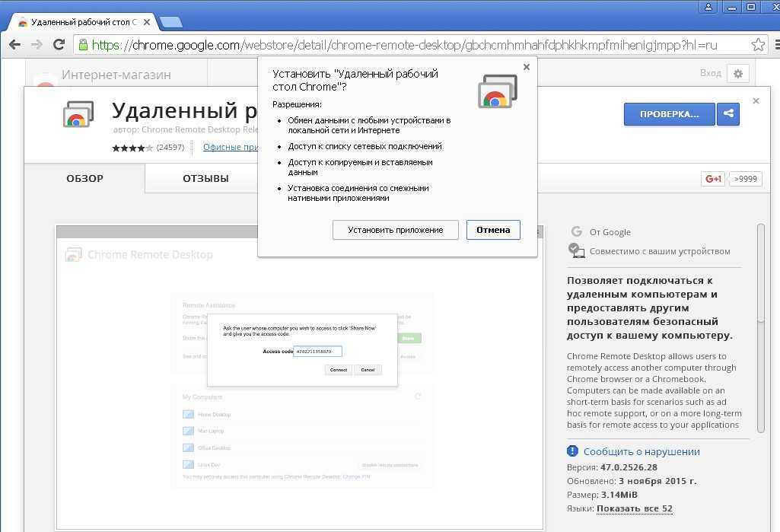Click the description panel scrollbar

click(760, 328)
